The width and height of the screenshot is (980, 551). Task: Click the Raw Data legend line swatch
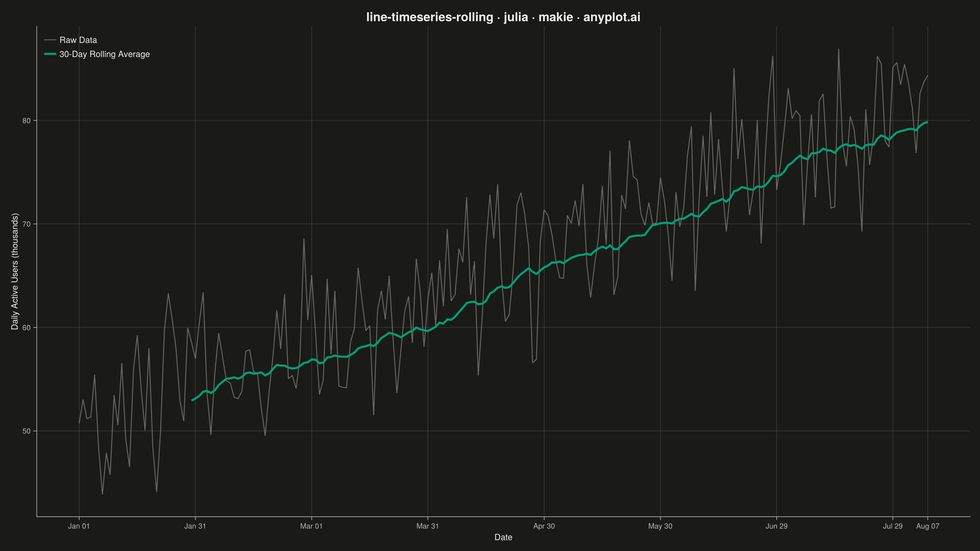pyautogui.click(x=50, y=40)
